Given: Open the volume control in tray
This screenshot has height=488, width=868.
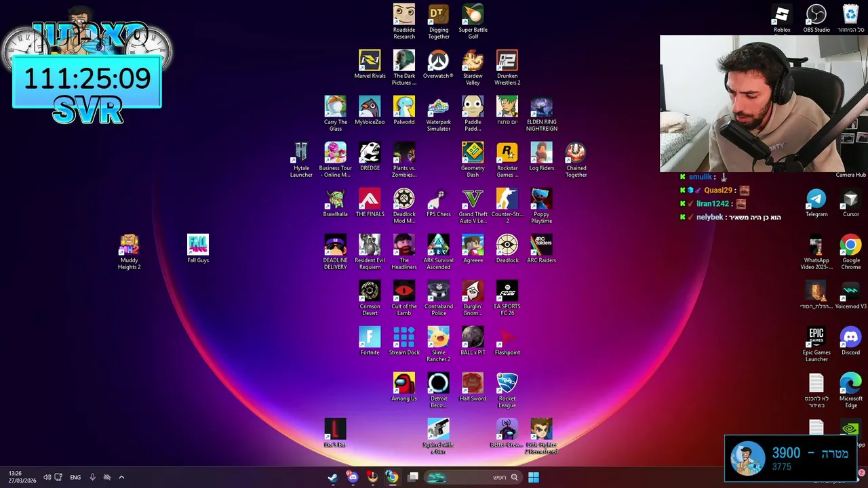Looking at the screenshot, I should (47, 477).
